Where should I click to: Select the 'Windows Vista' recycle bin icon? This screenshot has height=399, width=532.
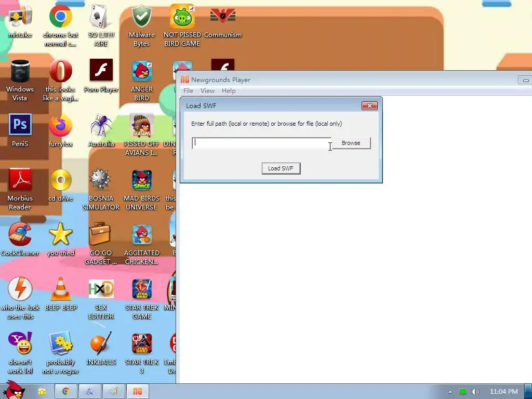[20, 80]
